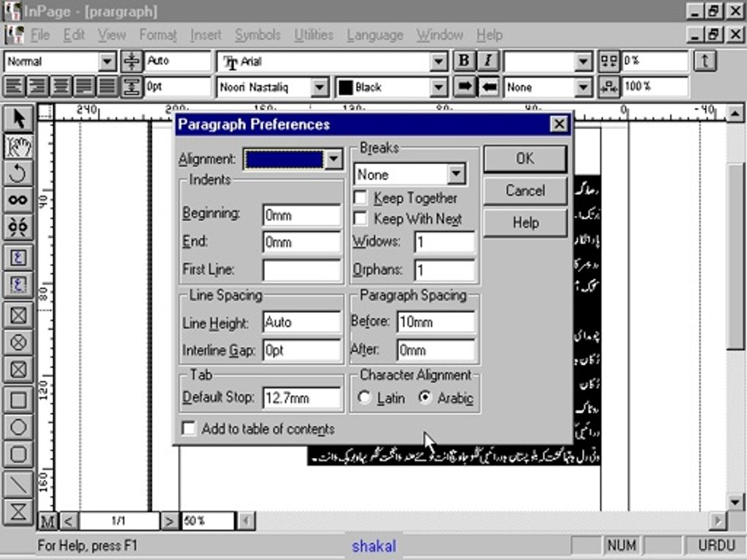Click the line height icon beside Auto
This screenshot has width=747, height=560.
[x=132, y=61]
